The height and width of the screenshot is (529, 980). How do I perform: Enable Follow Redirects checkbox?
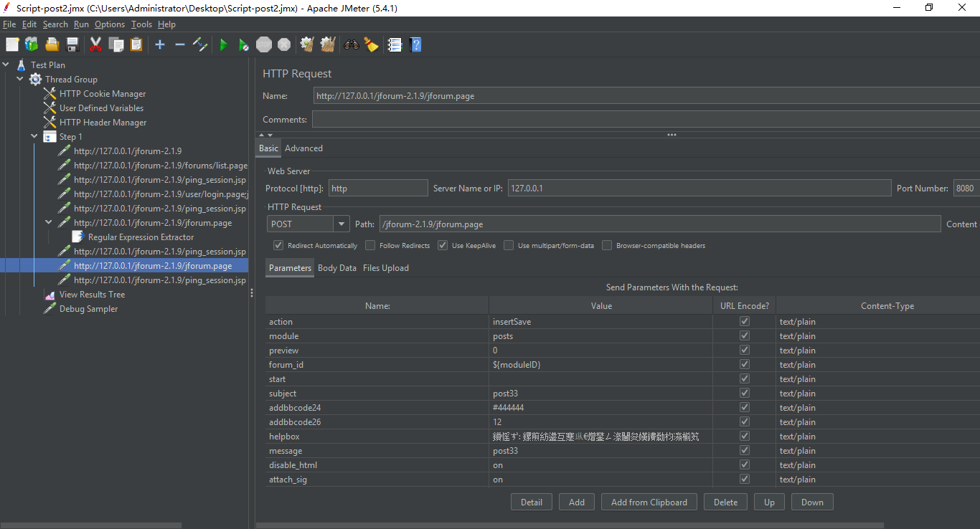tap(370, 245)
